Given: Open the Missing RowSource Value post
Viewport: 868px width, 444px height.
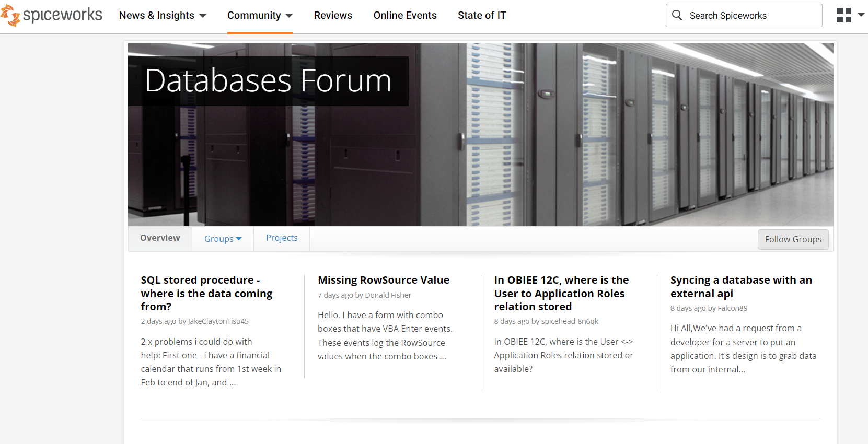Looking at the screenshot, I should pyautogui.click(x=384, y=280).
